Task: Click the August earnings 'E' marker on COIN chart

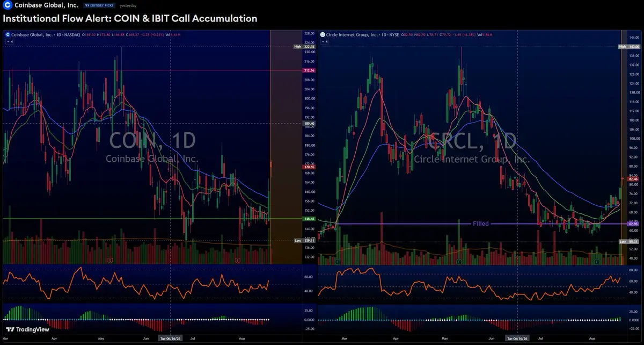Action: [x=238, y=260]
